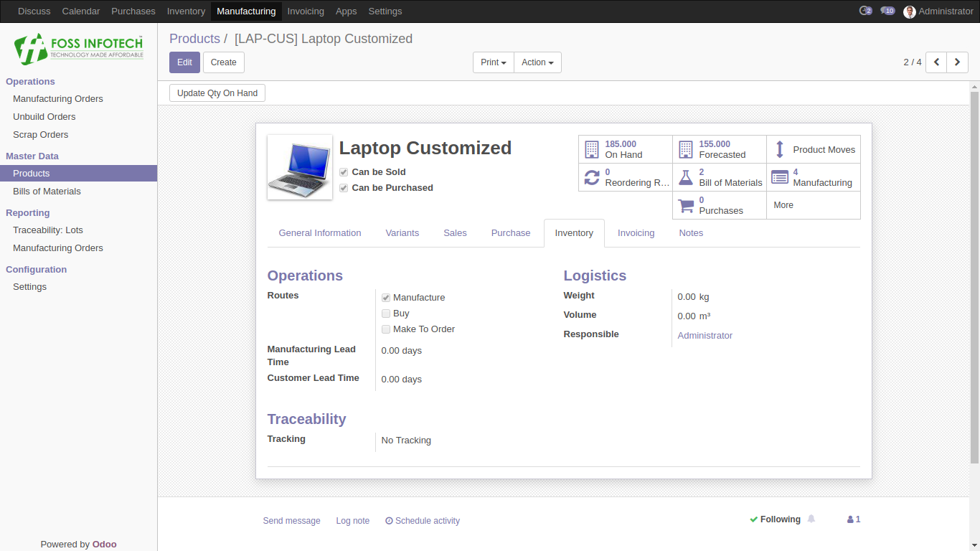This screenshot has width=980, height=551.
Task: Open Manufacturing list icon stat button
Action: (780, 177)
